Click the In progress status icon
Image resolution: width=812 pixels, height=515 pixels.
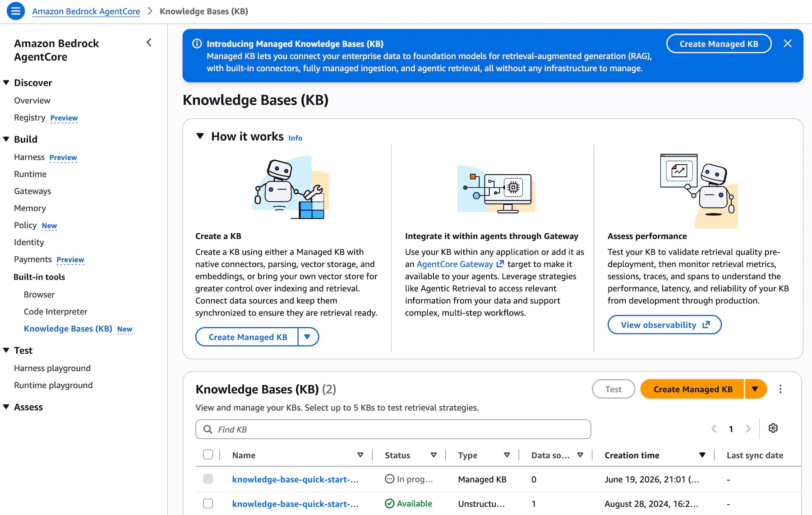pyautogui.click(x=390, y=479)
